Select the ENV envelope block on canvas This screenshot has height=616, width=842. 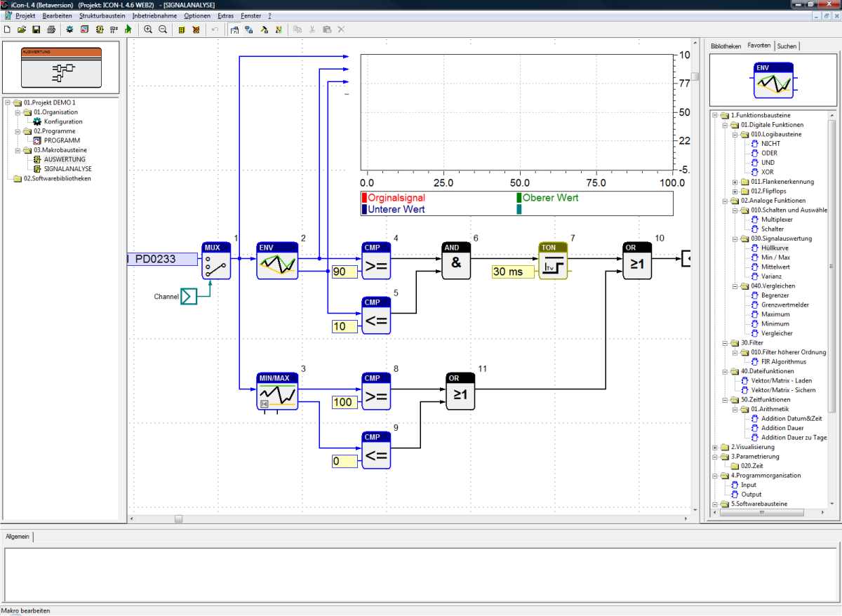[277, 261]
